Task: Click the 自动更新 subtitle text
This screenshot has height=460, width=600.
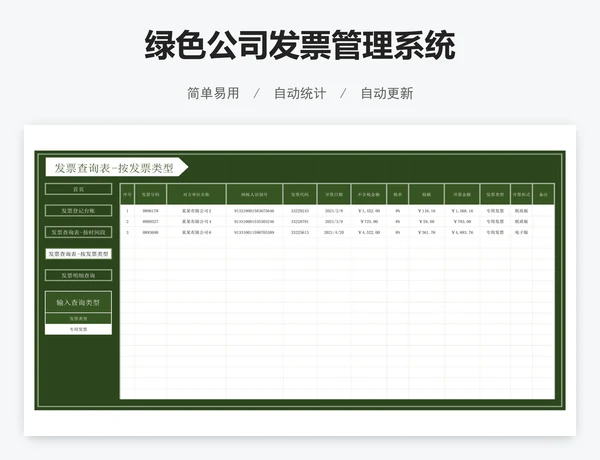Action: (387, 93)
